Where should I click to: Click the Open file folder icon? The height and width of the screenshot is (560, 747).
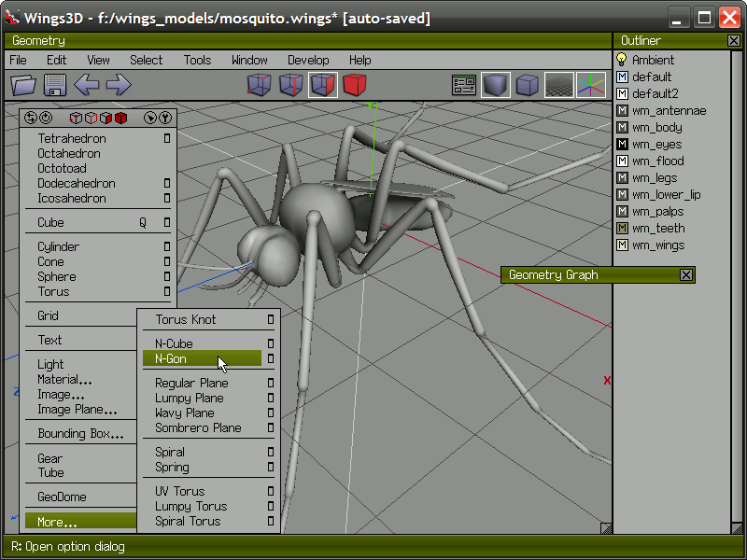[x=23, y=85]
